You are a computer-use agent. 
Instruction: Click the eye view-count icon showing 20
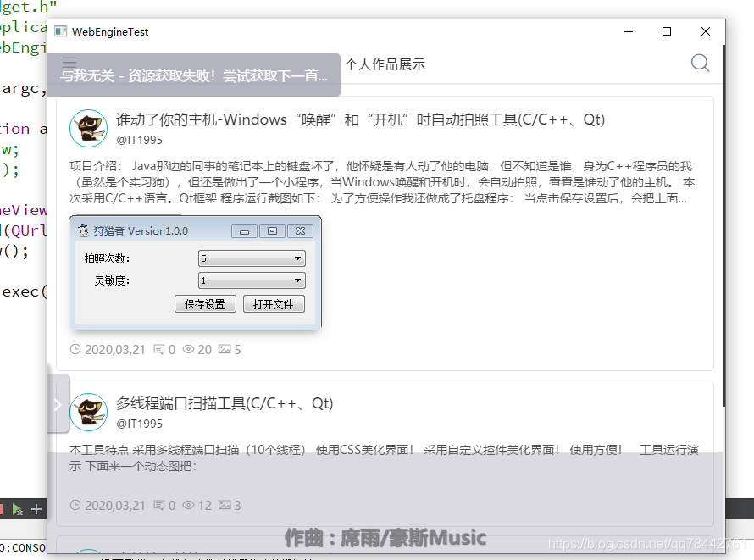(x=187, y=349)
